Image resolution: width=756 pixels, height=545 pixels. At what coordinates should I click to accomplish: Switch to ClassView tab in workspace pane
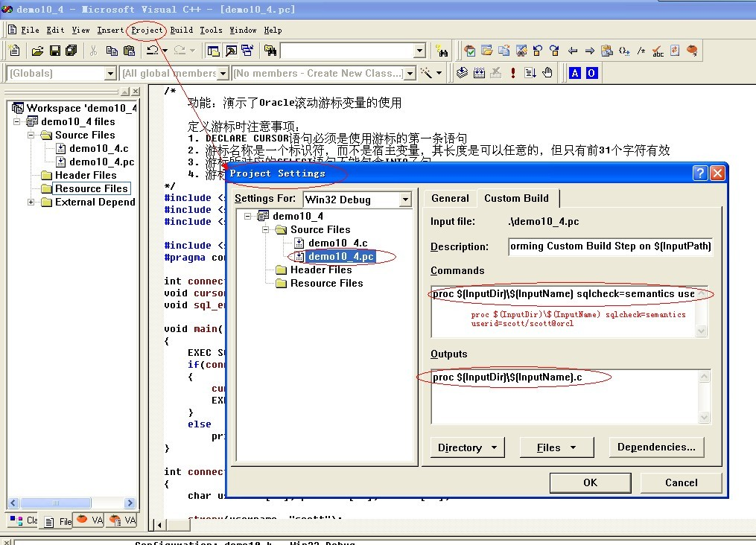24,520
